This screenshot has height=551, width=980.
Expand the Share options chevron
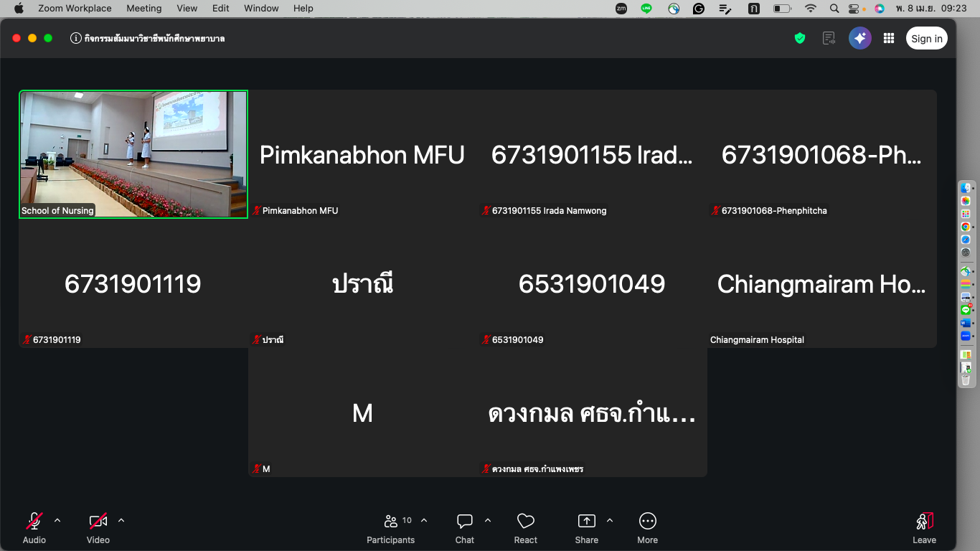[x=610, y=521]
